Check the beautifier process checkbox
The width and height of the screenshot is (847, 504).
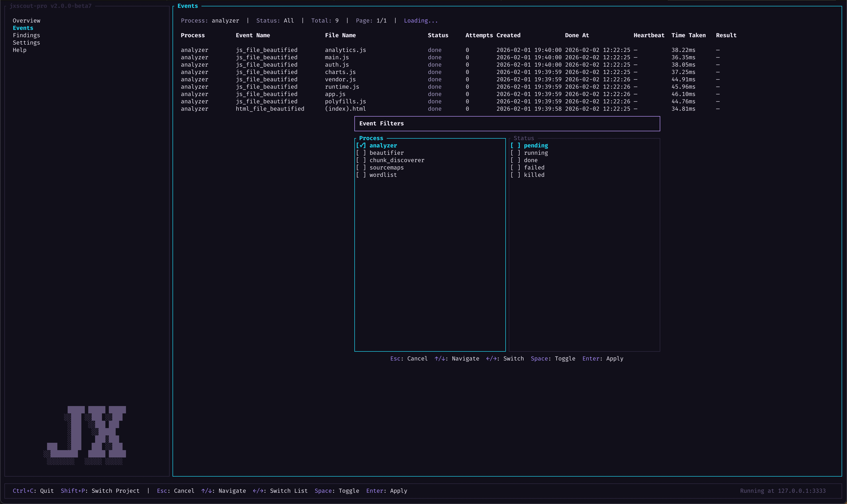pyautogui.click(x=361, y=153)
